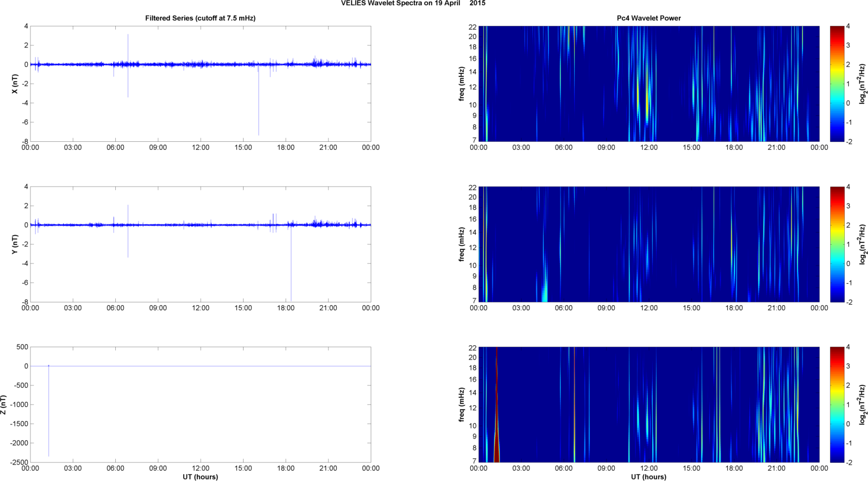Select the Y (nT) axis label
Viewport: 868px width, 481px height.
click(x=15, y=244)
